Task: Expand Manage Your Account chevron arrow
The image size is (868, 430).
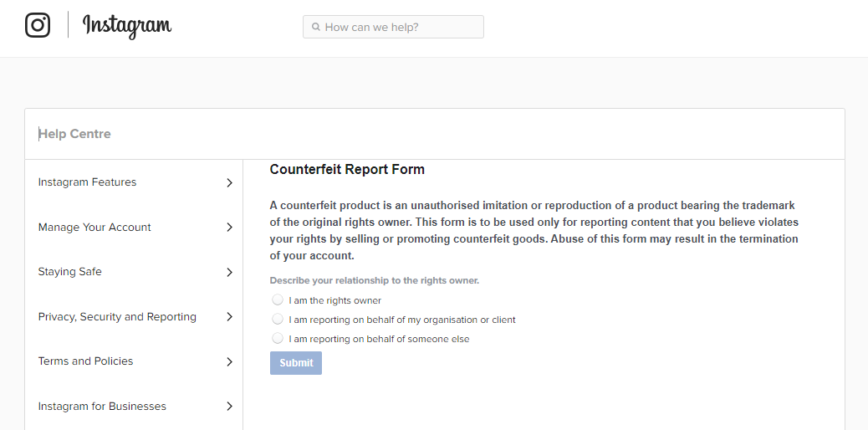Action: 229,228
